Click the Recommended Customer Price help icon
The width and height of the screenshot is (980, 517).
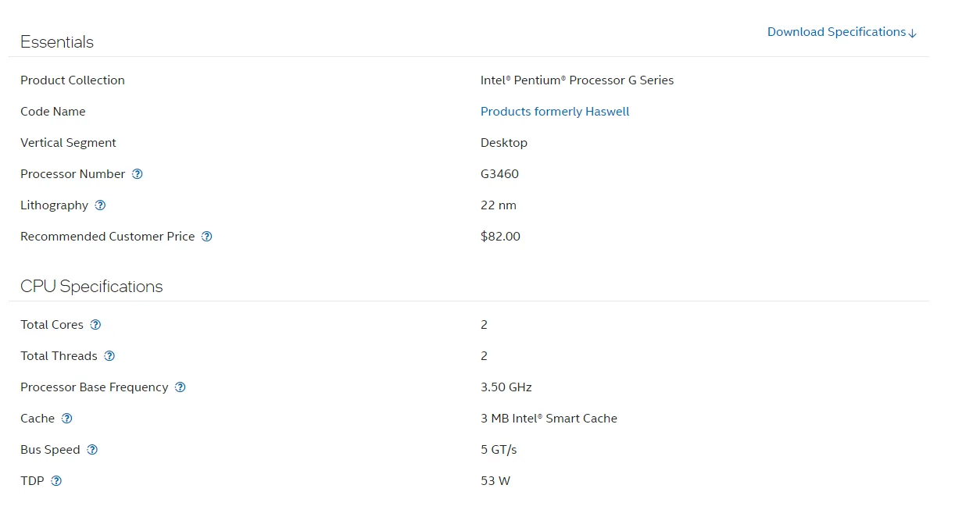click(207, 237)
